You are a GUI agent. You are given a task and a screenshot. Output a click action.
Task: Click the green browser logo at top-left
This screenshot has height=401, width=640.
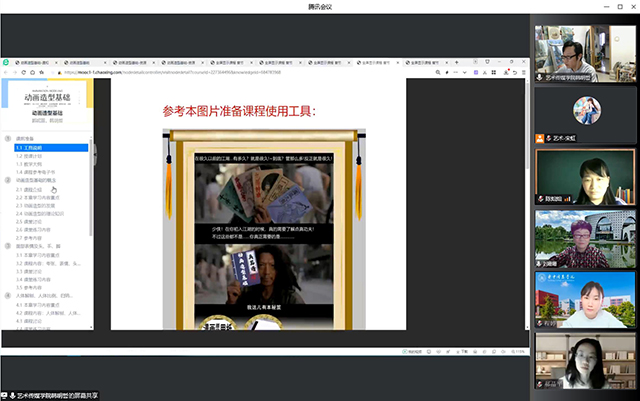pyautogui.click(x=6, y=62)
